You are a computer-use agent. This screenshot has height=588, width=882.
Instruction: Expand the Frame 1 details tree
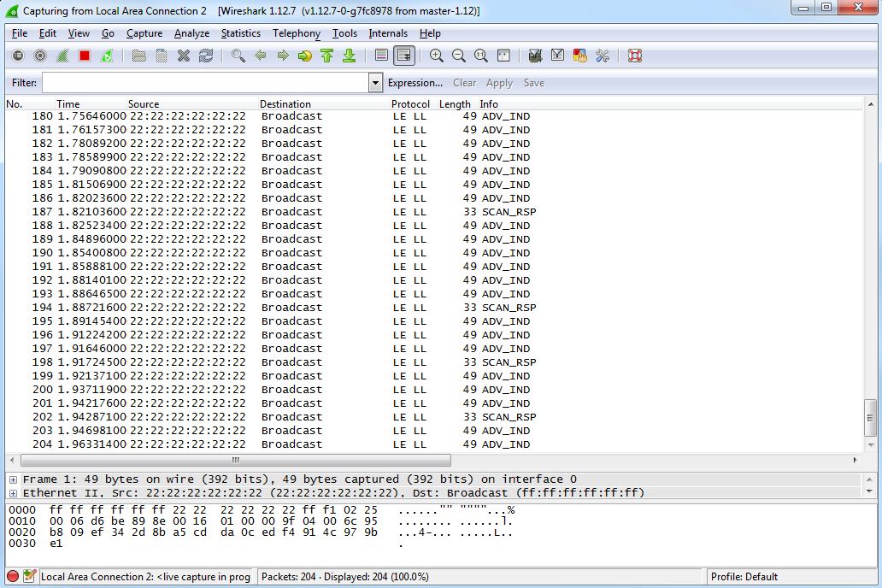coord(13,479)
